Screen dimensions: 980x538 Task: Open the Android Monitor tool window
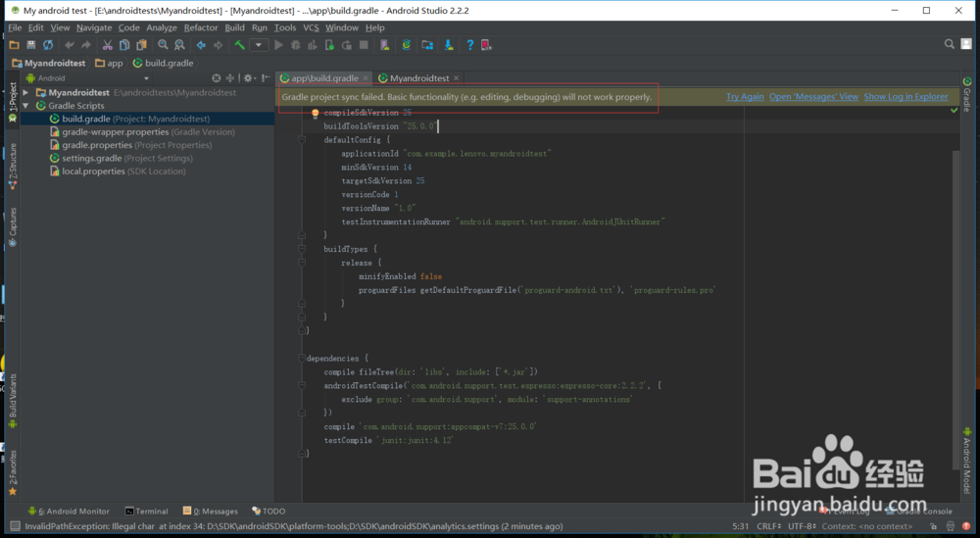click(x=69, y=512)
